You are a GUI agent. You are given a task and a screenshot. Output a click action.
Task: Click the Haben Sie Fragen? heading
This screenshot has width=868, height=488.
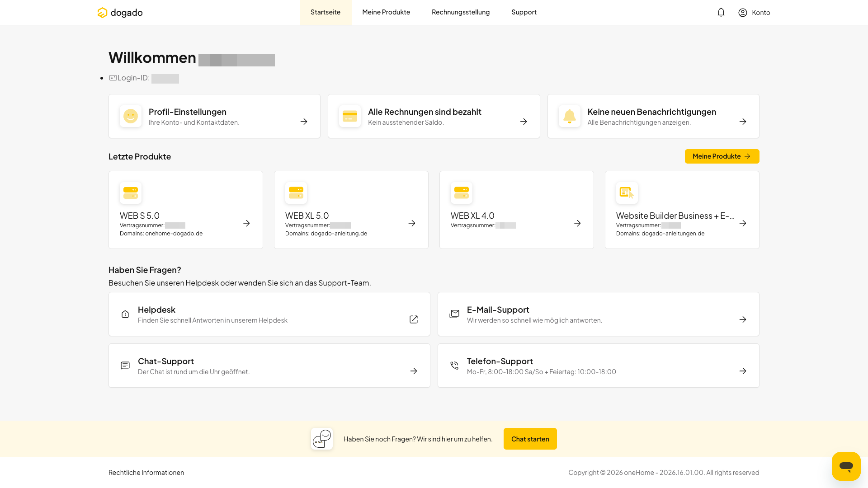coord(145,270)
